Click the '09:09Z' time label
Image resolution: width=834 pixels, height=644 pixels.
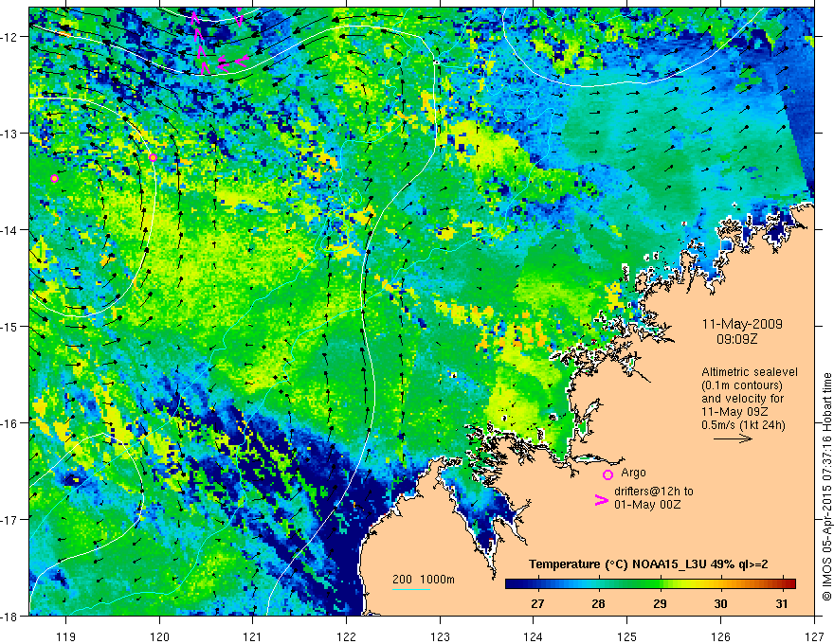736,338
